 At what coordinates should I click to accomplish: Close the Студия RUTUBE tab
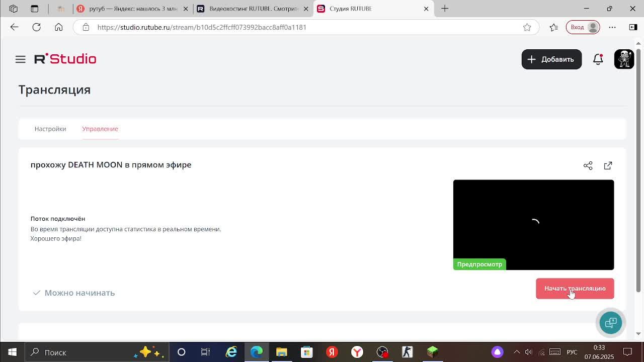[x=426, y=9]
